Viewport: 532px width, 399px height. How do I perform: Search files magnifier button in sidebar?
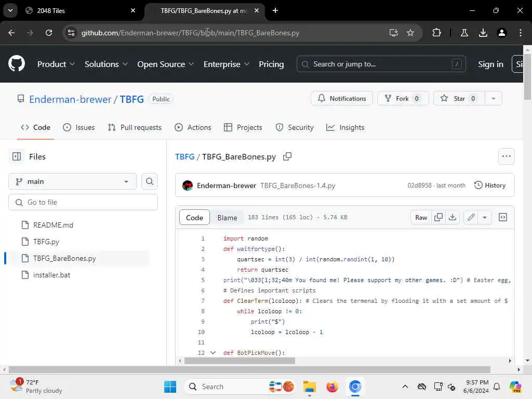coord(150,181)
